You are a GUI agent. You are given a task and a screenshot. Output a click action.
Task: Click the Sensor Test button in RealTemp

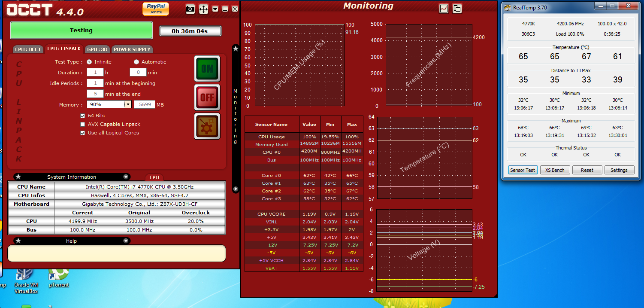pos(523,170)
